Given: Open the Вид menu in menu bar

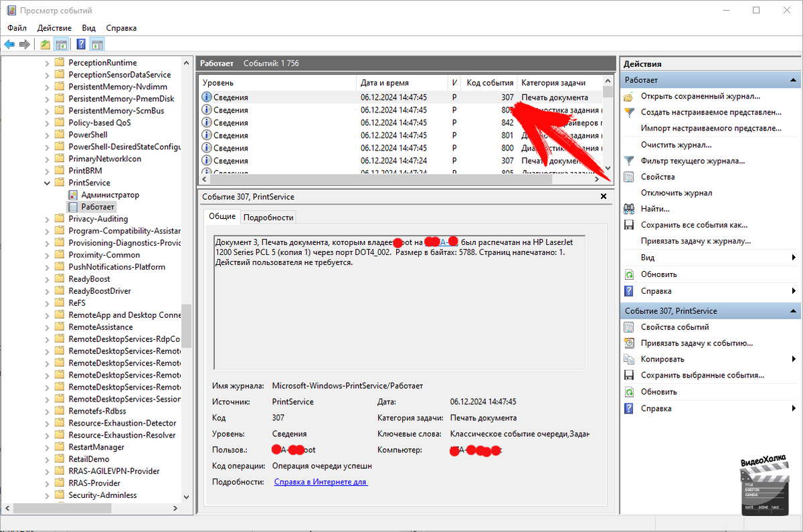Looking at the screenshot, I should 89,28.
